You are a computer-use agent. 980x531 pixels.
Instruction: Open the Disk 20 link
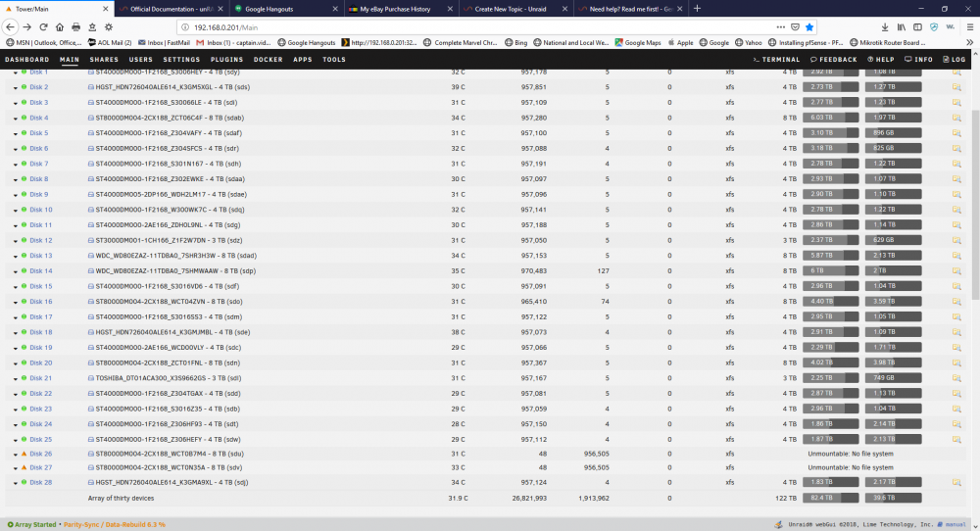click(40, 362)
